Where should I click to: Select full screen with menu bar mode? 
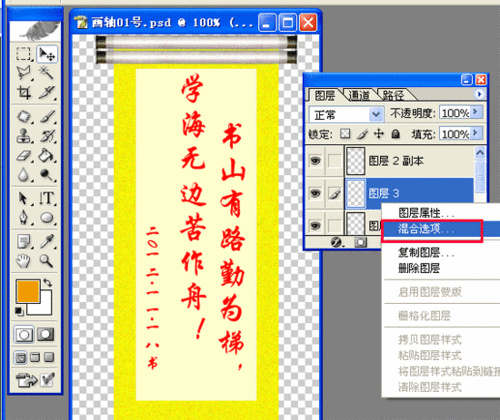coord(35,357)
